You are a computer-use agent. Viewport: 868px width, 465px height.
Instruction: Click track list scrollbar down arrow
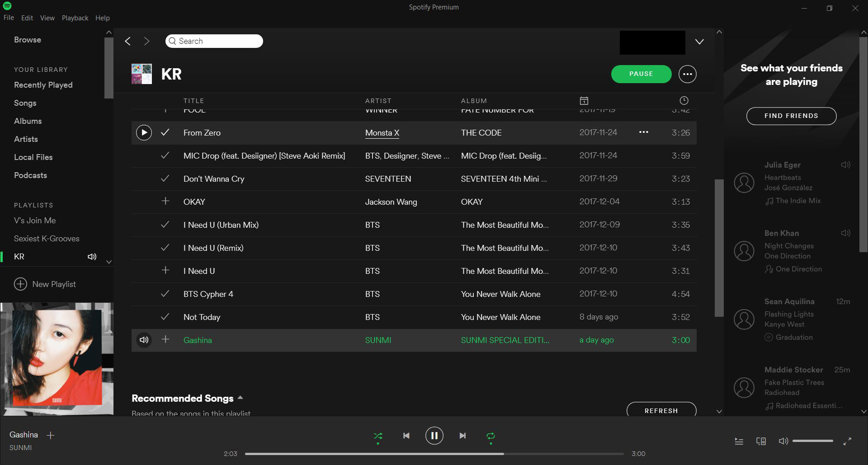point(719,411)
